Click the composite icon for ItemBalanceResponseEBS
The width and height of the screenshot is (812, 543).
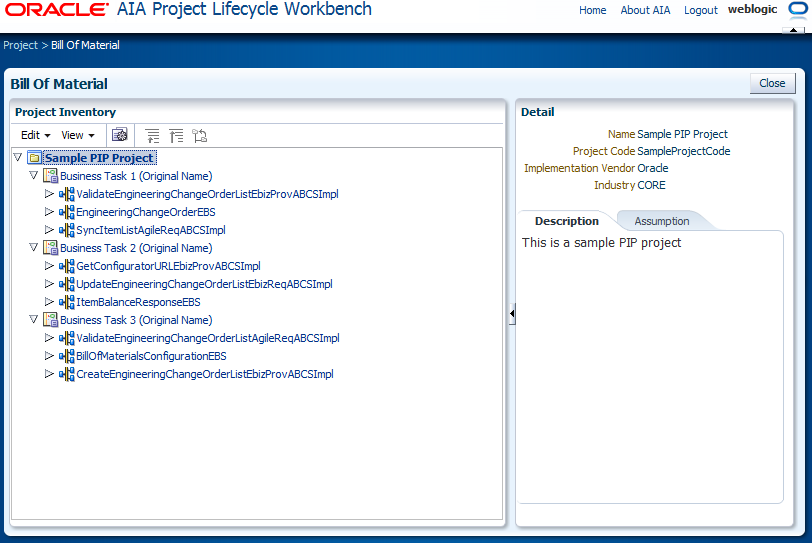[66, 302]
